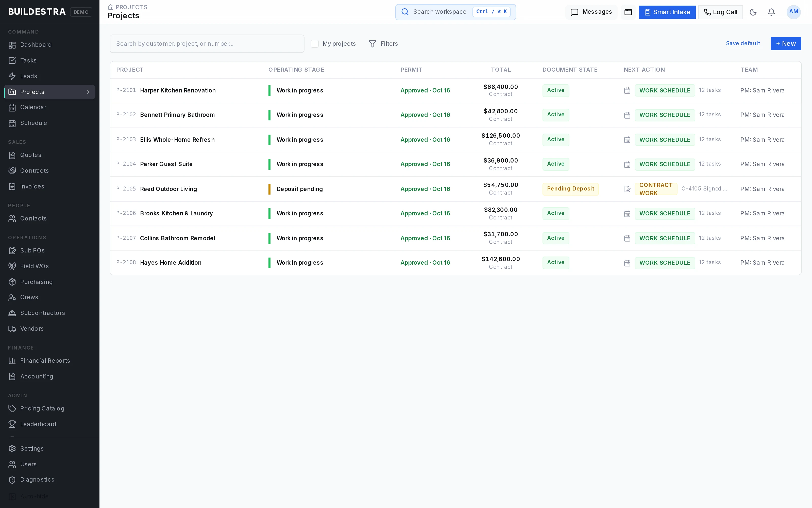Click the Leads lightning bolt icon
The image size is (812, 508).
point(12,76)
